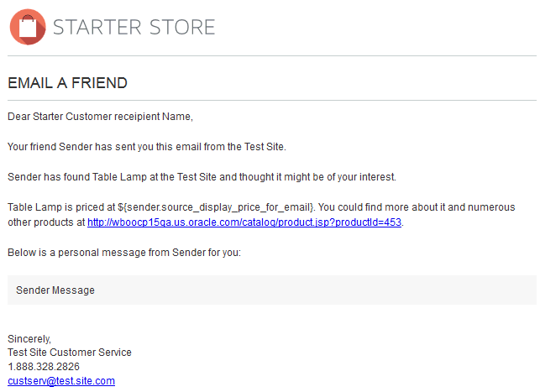The width and height of the screenshot is (540, 392).
Task: Click the Dear Starter Customer greeting line
Action: pyautogui.click(x=100, y=117)
